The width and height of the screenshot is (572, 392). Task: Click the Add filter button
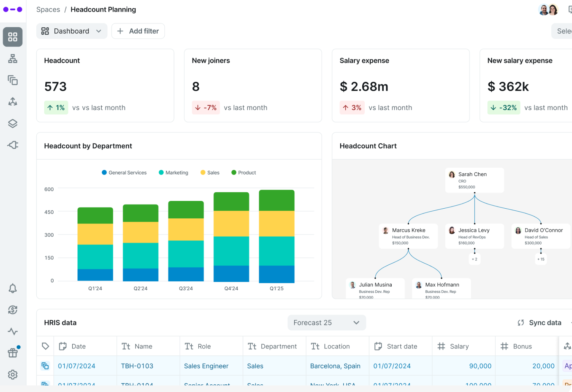click(138, 31)
